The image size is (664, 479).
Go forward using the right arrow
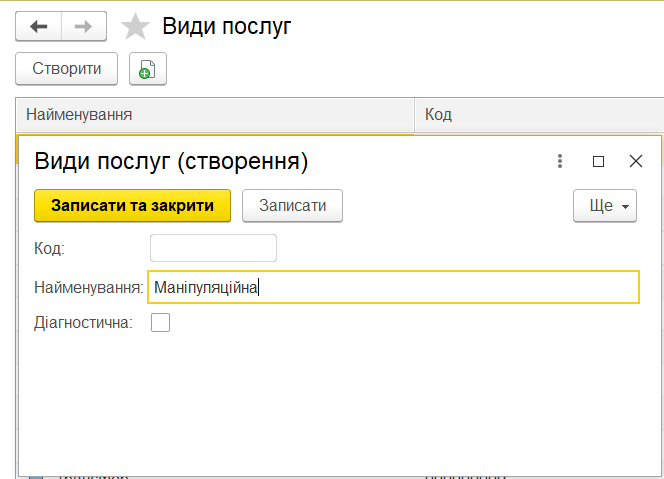84,27
